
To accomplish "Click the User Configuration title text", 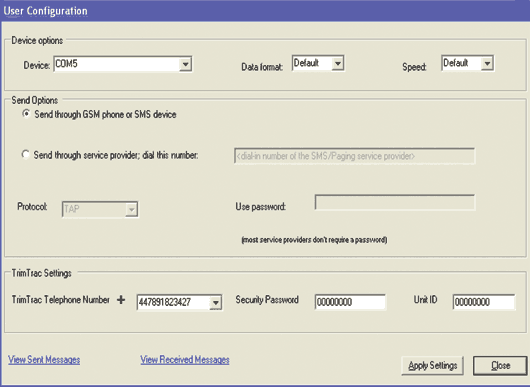I will pyautogui.click(x=46, y=11).
